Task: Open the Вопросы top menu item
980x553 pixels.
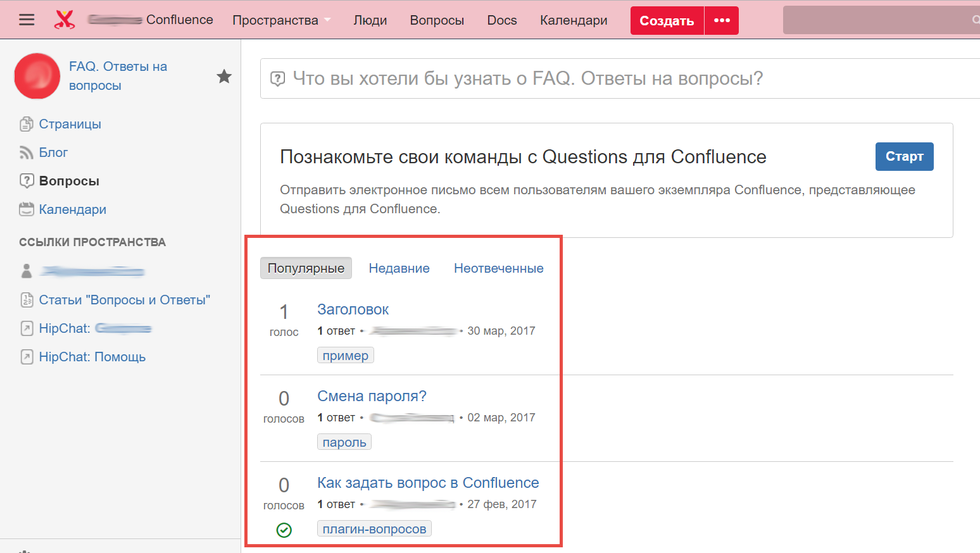Action: 437,20
